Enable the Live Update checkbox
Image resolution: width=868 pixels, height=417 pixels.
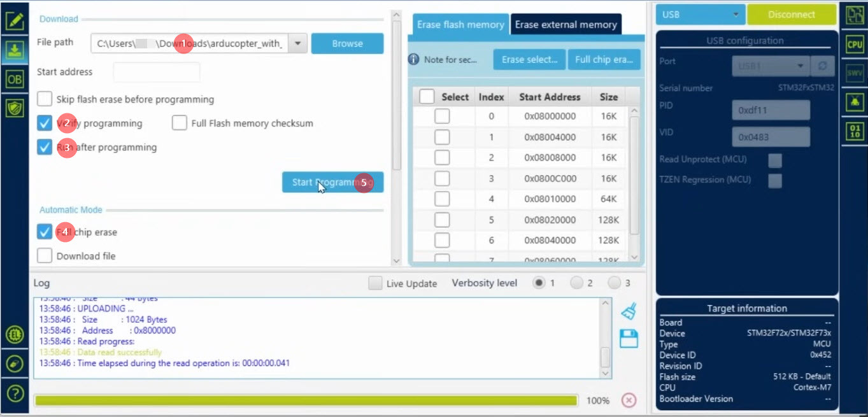point(376,283)
